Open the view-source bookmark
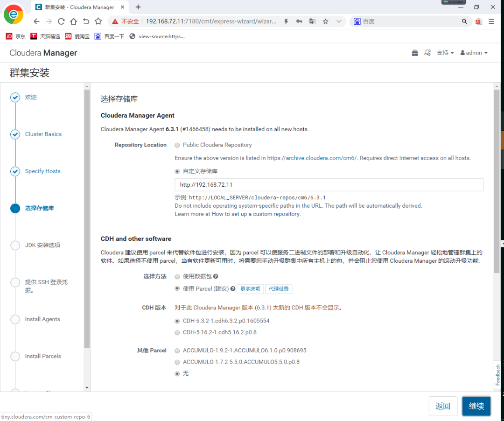Screen dimensions: 504x421 (157, 36)
